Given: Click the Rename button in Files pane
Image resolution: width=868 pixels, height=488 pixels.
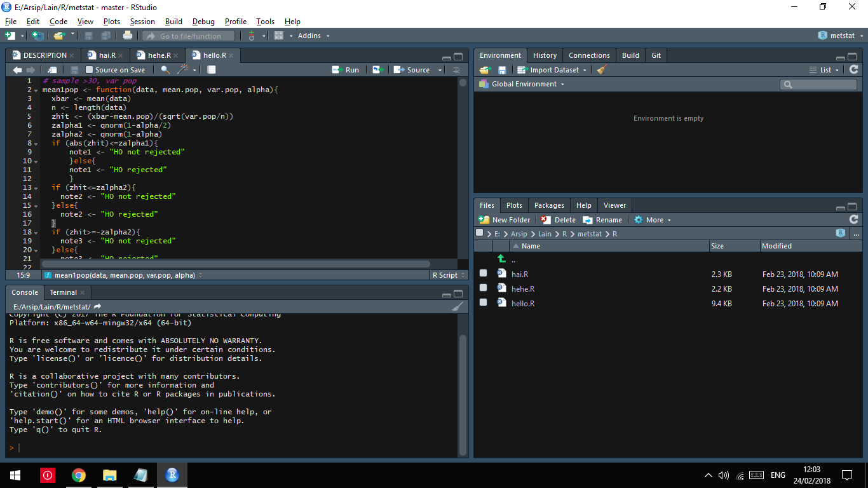Looking at the screenshot, I should [x=602, y=219].
